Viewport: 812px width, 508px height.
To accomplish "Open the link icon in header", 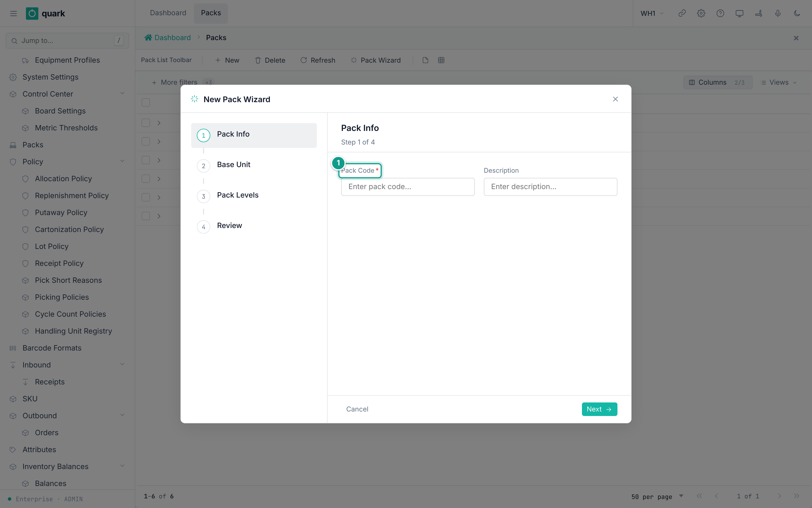I will pyautogui.click(x=682, y=14).
